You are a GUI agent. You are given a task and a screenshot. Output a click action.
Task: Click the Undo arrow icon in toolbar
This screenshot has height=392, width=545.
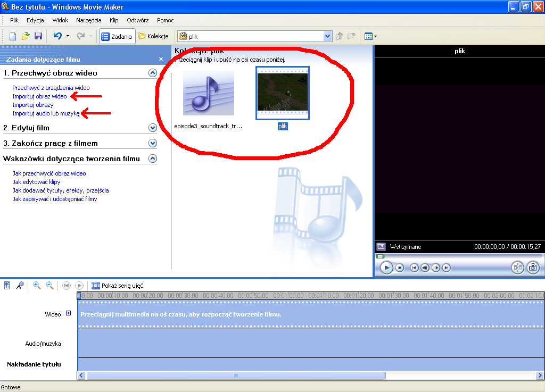57,36
